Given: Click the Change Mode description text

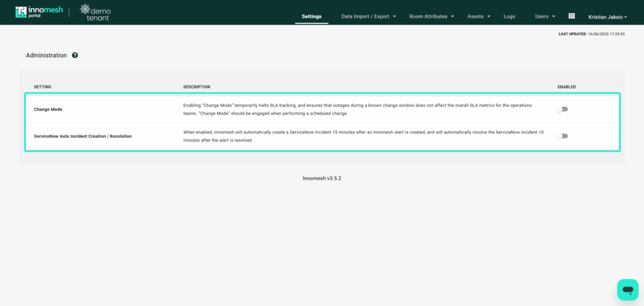Looking at the screenshot, I should coord(357,110).
